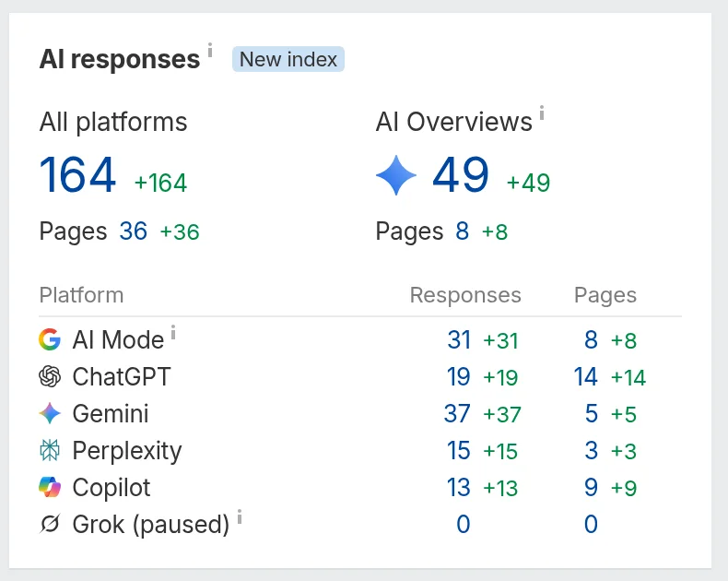Open Perplexity pages count 3

tap(592, 450)
